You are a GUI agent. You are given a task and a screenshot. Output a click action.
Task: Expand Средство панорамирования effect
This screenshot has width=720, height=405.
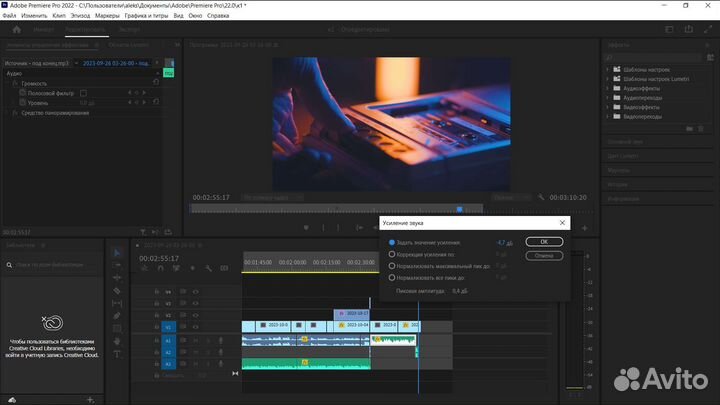point(7,113)
